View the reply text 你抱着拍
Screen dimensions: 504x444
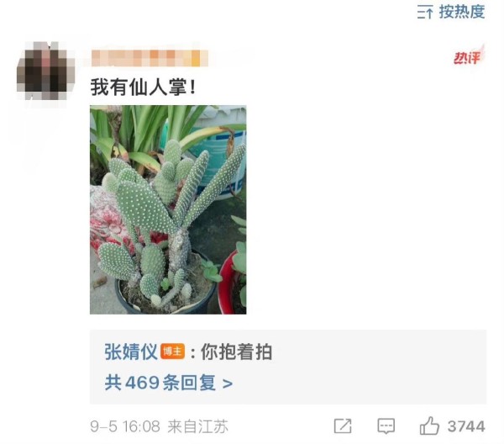point(237,351)
